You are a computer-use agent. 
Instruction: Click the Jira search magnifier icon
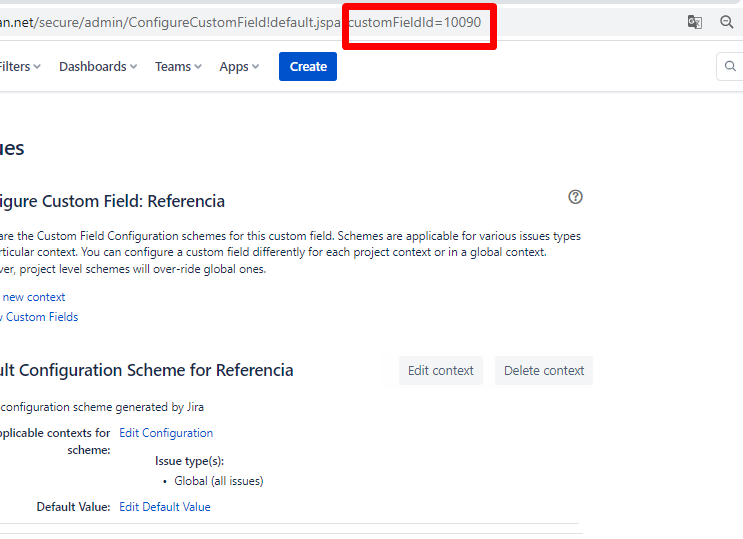point(731,67)
